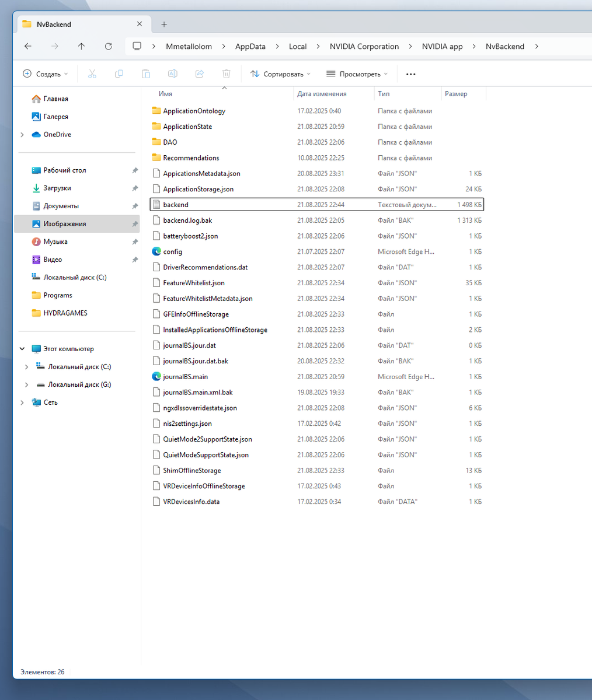The height and width of the screenshot is (700, 592).
Task: Open the three-dots more options menu
Action: click(410, 74)
